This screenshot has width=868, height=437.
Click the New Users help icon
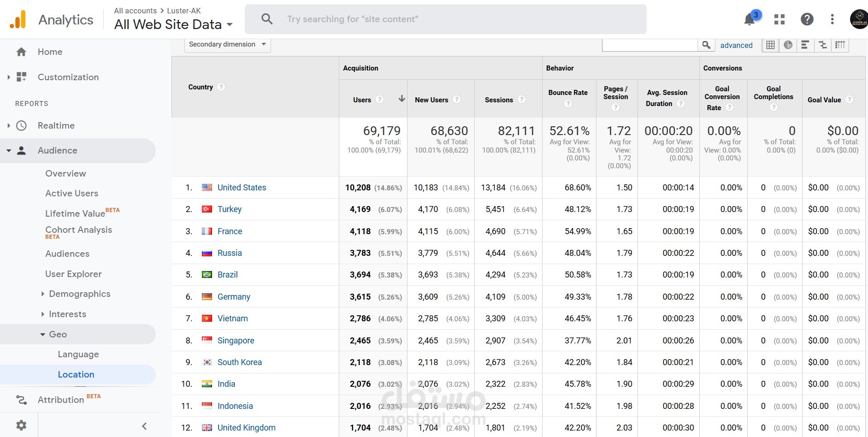pos(456,100)
